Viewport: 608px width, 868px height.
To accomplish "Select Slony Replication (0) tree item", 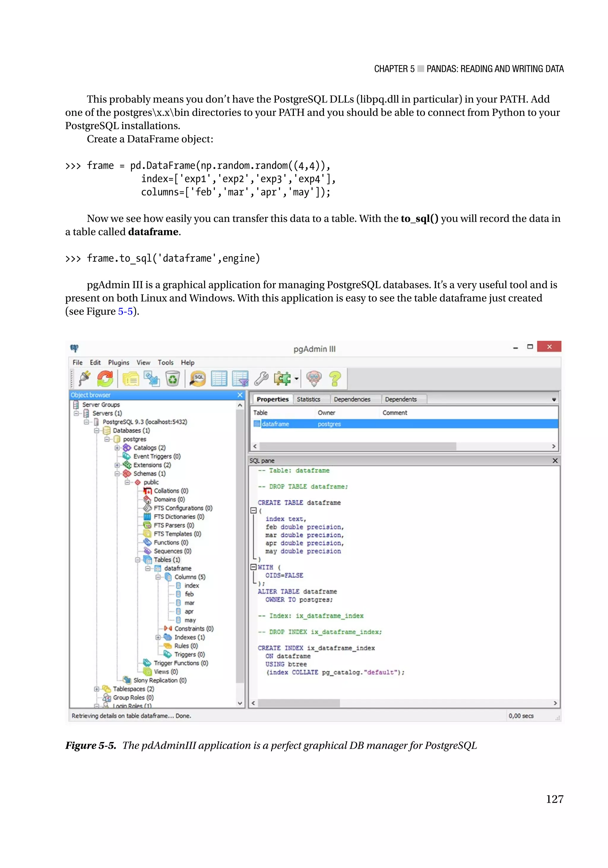I will point(160,681).
